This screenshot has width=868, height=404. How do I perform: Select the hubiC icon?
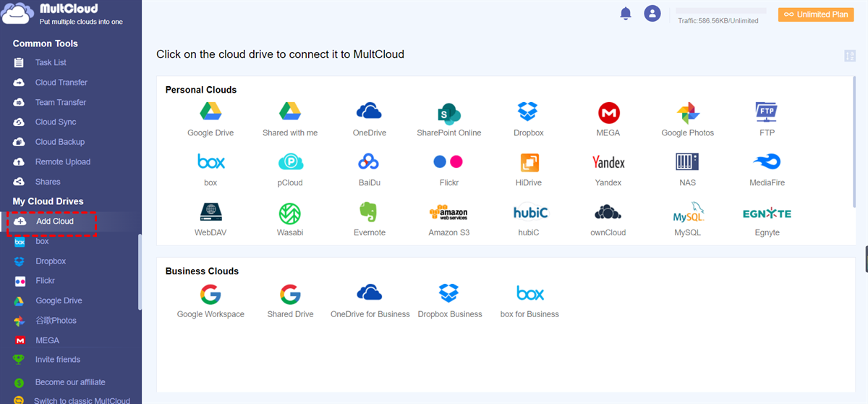531,212
